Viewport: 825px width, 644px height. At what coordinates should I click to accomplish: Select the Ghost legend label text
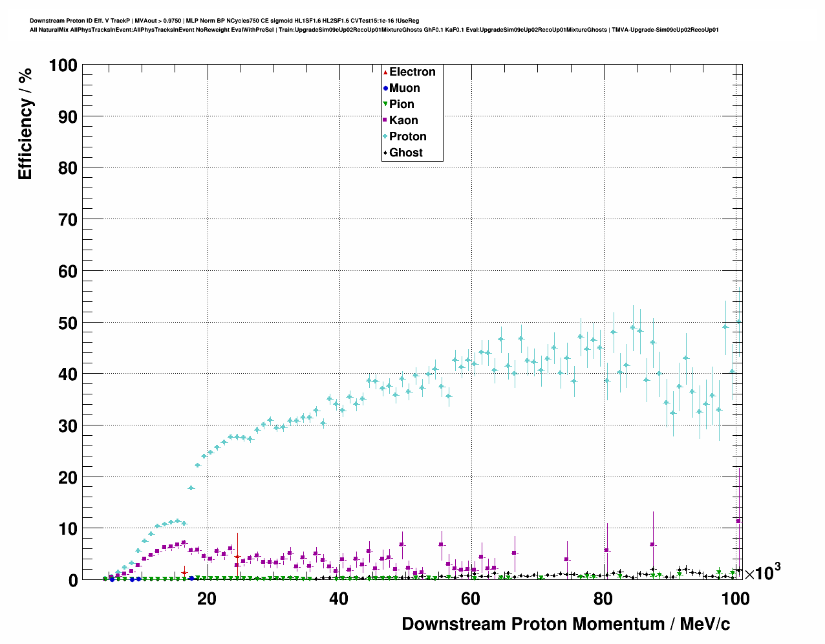coord(406,153)
